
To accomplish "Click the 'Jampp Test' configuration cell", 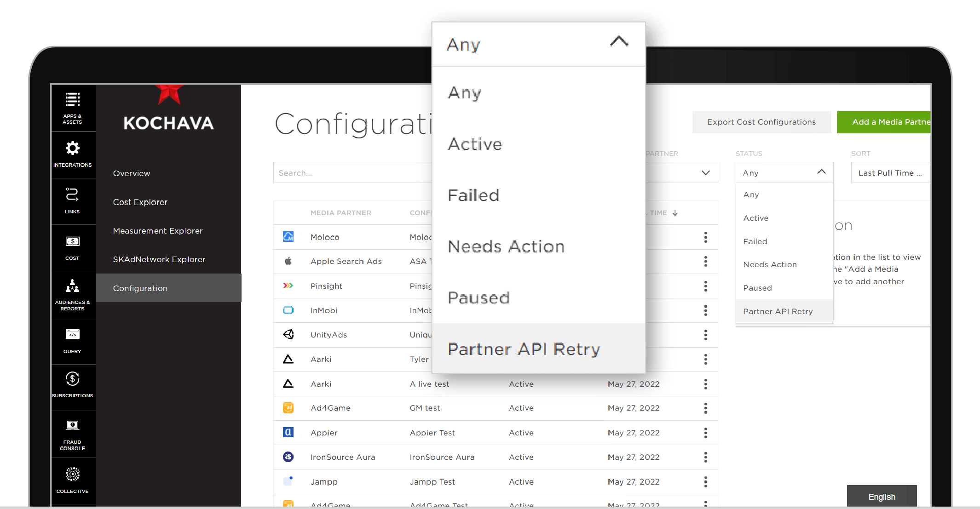I will [432, 481].
